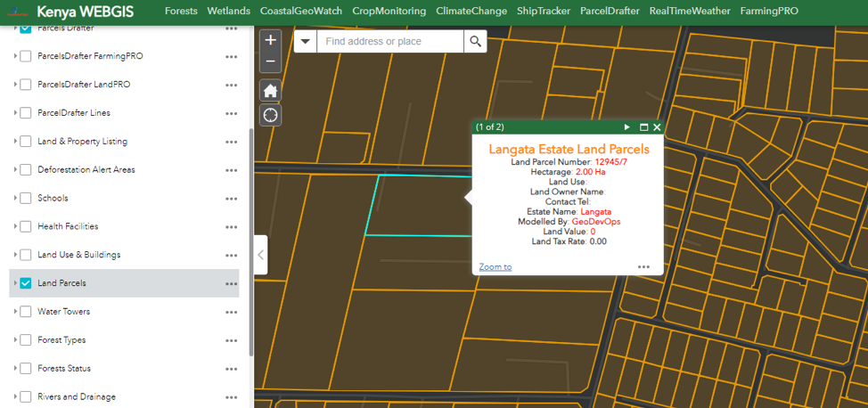Screen dimensions: 868x408
Task: Collapse the layer list side panel
Action: [x=260, y=255]
